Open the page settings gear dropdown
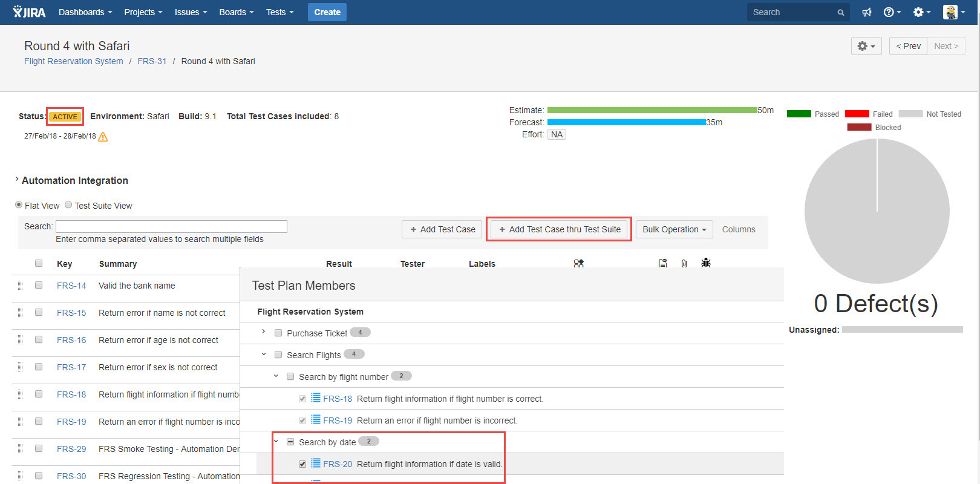Screen dimensions: 980x484 click(866, 46)
